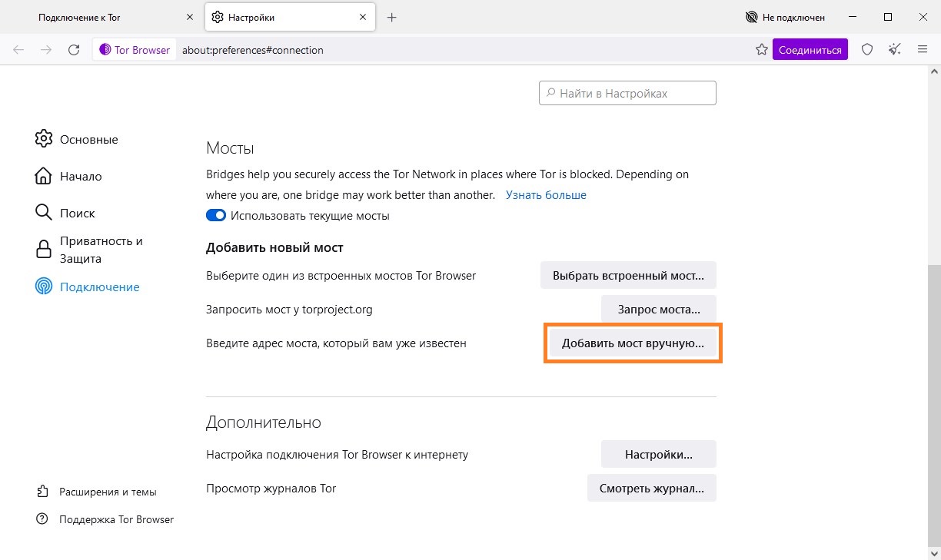Open Поддержка Tor Browser link
Screen dimensions: 941x560
[x=105, y=519]
